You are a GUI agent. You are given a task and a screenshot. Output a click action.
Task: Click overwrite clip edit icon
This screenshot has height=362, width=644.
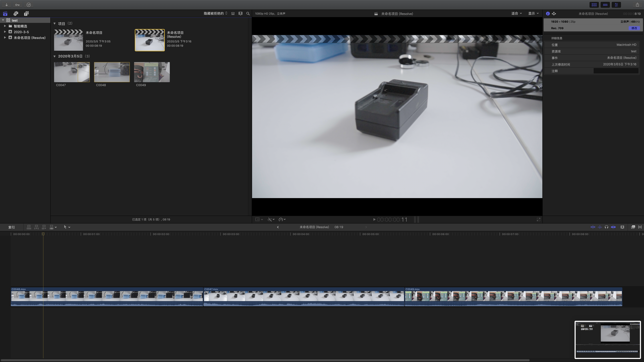[x=51, y=227]
